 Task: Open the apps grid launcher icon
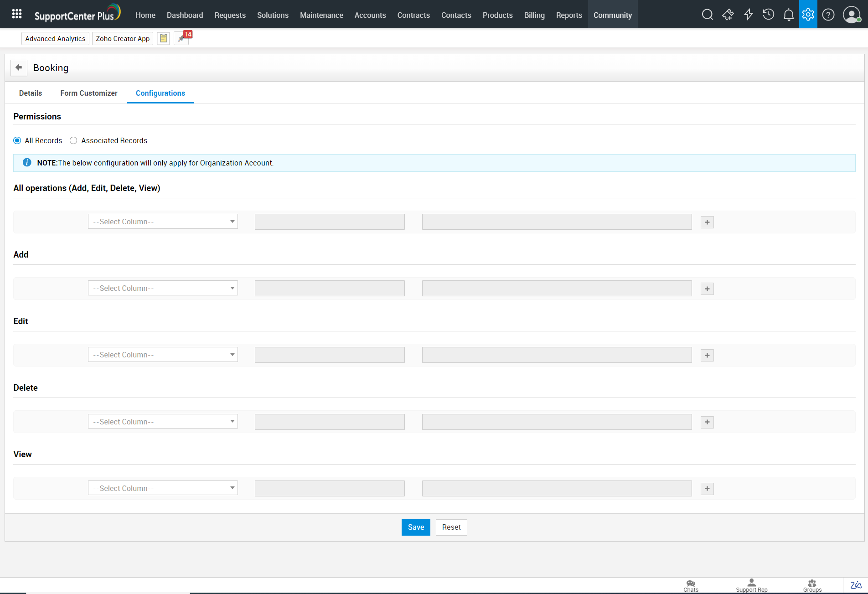click(17, 14)
